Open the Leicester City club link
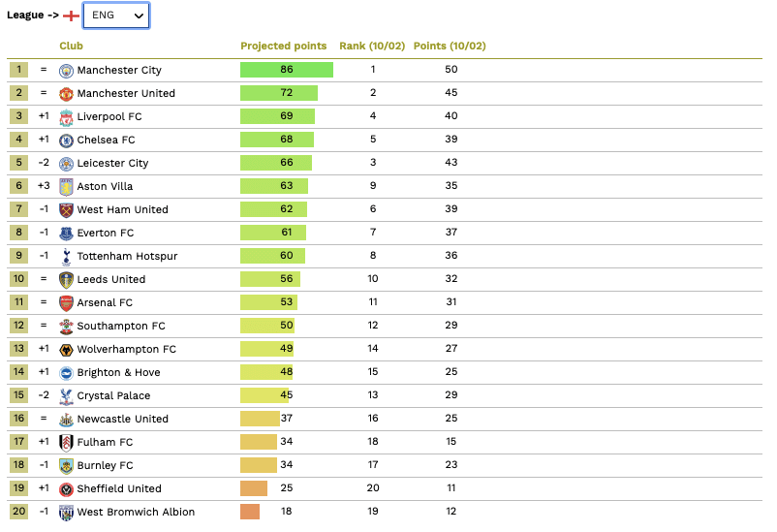Viewport: 777px width, 532px height. click(112, 164)
